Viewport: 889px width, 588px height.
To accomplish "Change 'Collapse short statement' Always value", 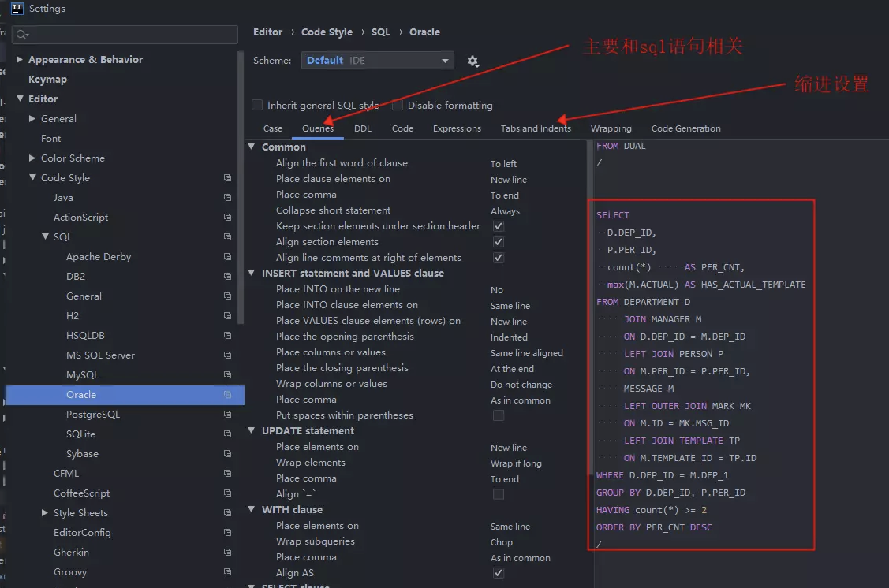I will (x=505, y=211).
